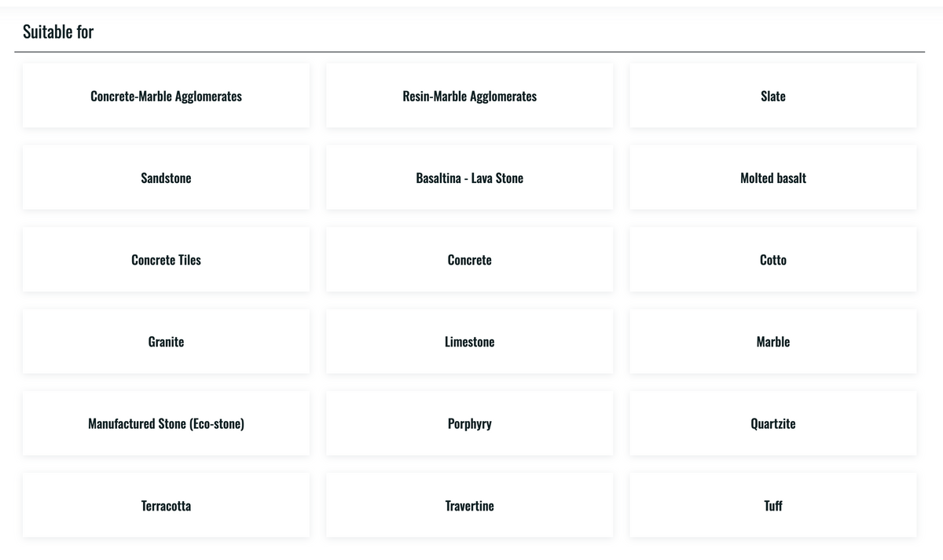Open the Travertine card
The width and height of the screenshot is (943, 560).
(469, 506)
